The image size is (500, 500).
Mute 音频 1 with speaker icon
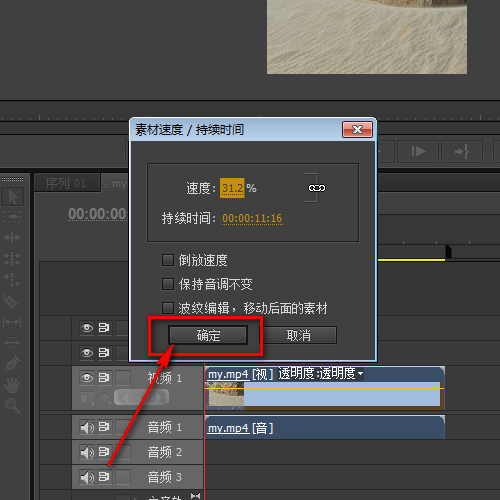pyautogui.click(x=87, y=427)
